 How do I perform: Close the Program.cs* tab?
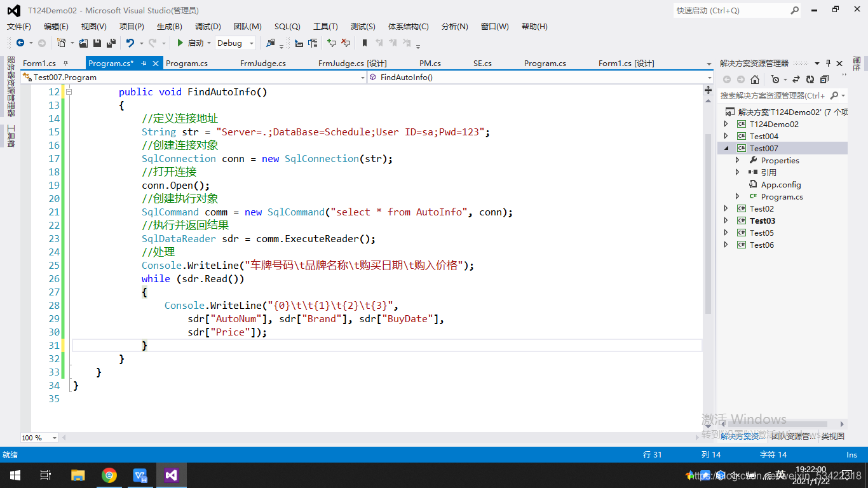coord(156,63)
